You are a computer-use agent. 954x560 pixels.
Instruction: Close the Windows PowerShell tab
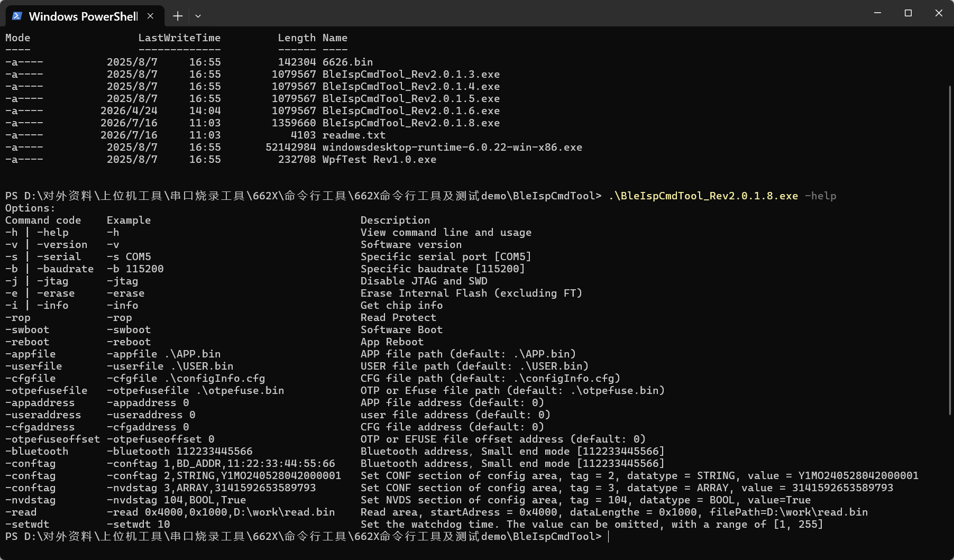(x=151, y=16)
